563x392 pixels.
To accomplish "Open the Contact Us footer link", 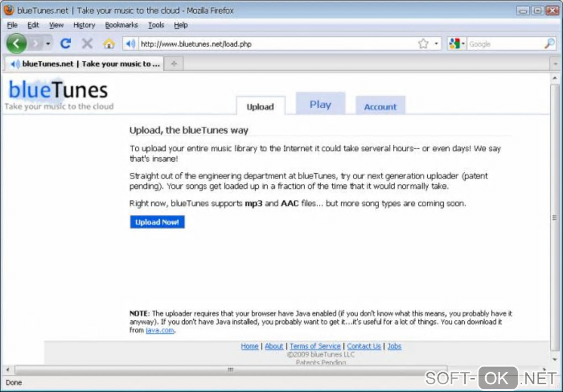I will coord(364,346).
